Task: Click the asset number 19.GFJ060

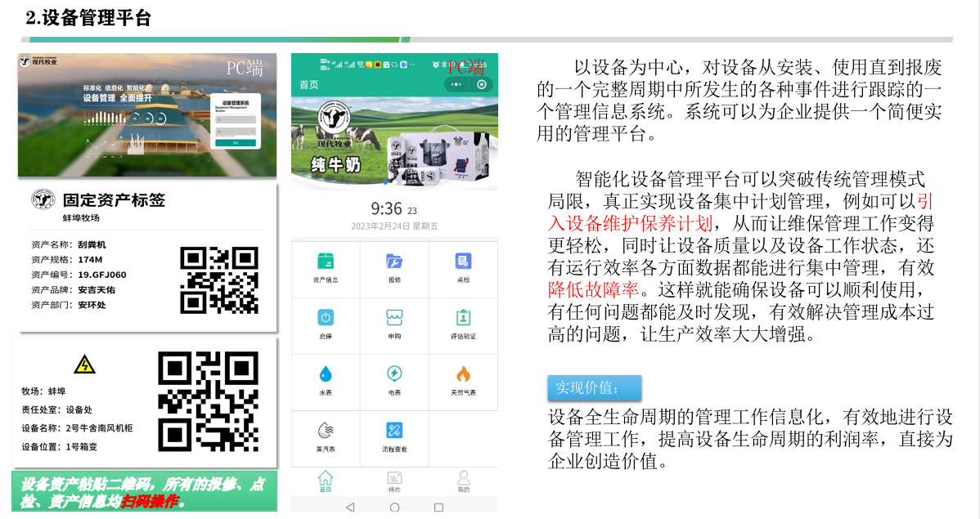Action: [102, 275]
